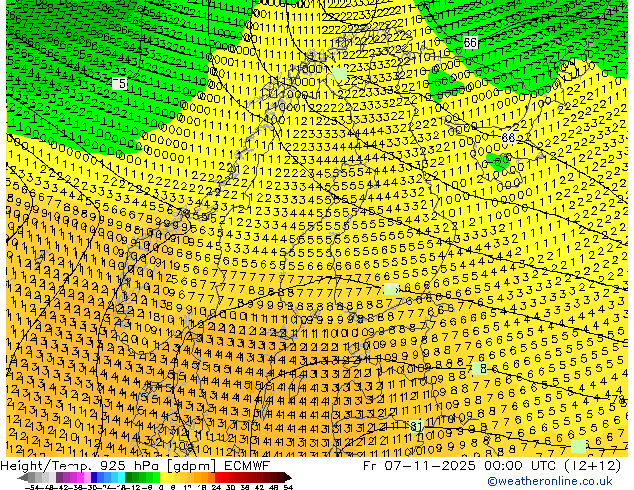Viewport: 634px width, 490px height.
Task: Click the '75' contour label box
Action: [119, 84]
